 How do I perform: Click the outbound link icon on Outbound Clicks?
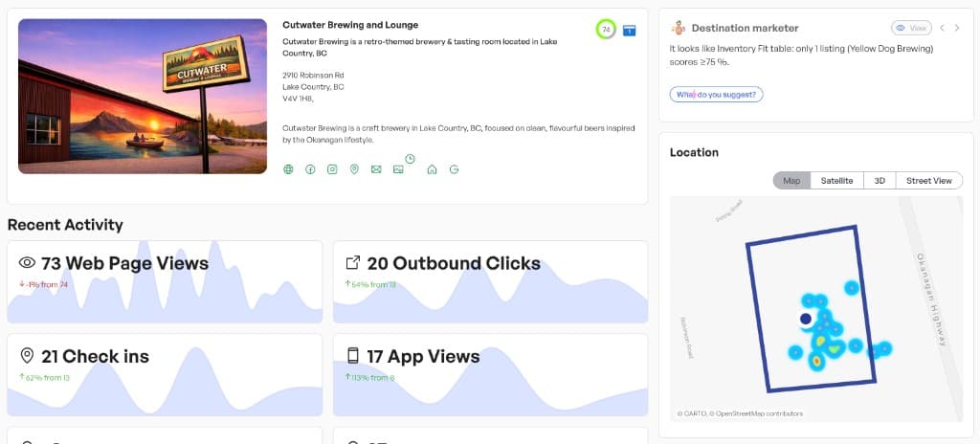[x=353, y=263]
